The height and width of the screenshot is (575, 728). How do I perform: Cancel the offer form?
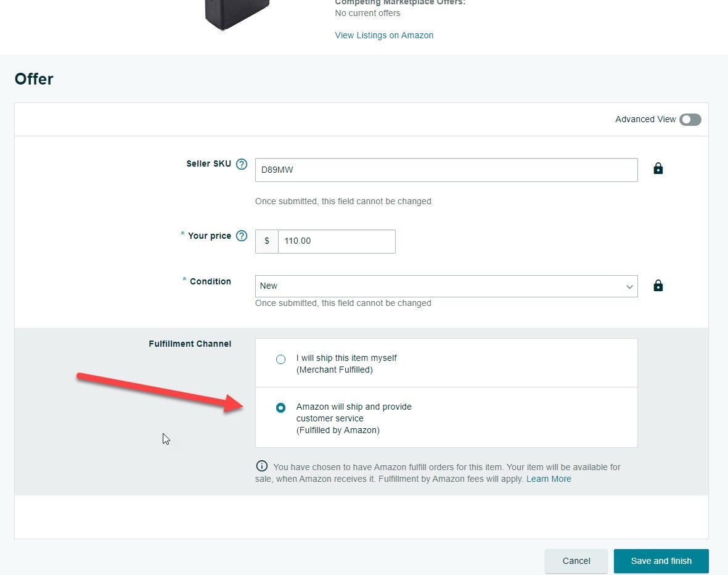click(x=576, y=561)
